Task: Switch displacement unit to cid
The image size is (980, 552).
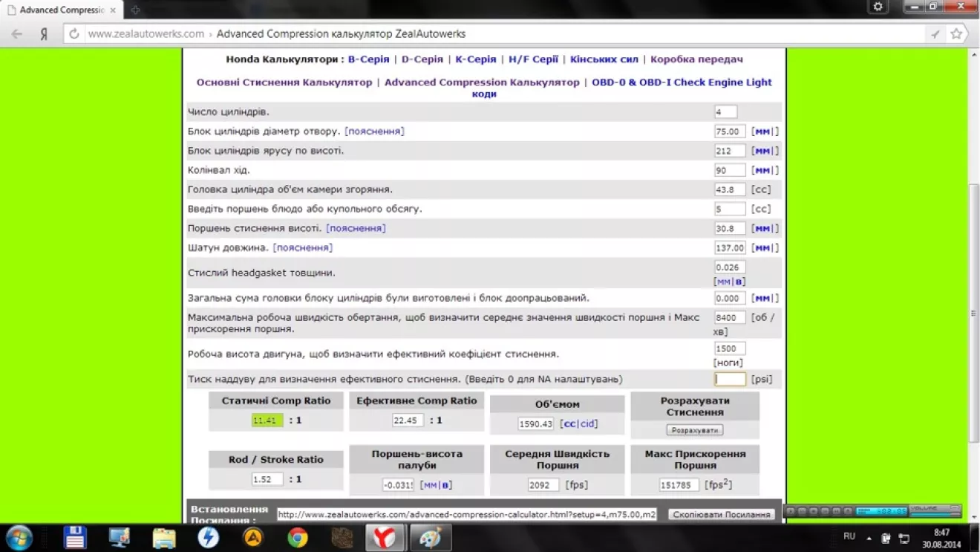Action: 587,424
